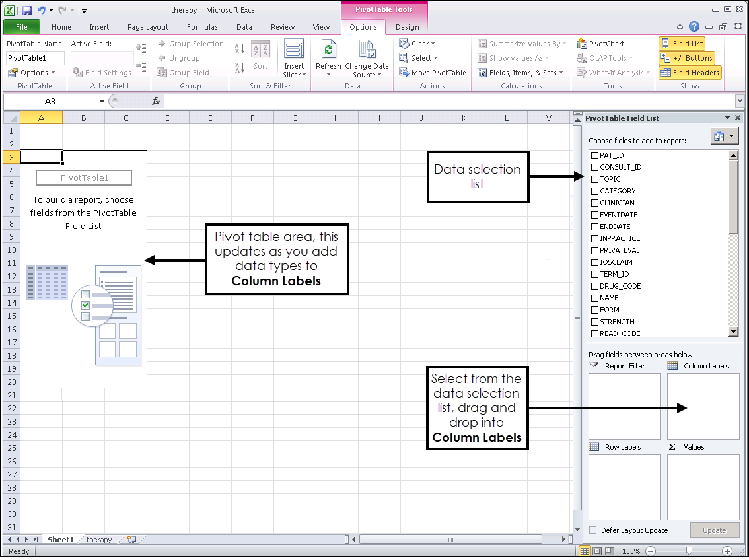Open the Page Layout tab
This screenshot has height=560, width=749.
[148, 27]
